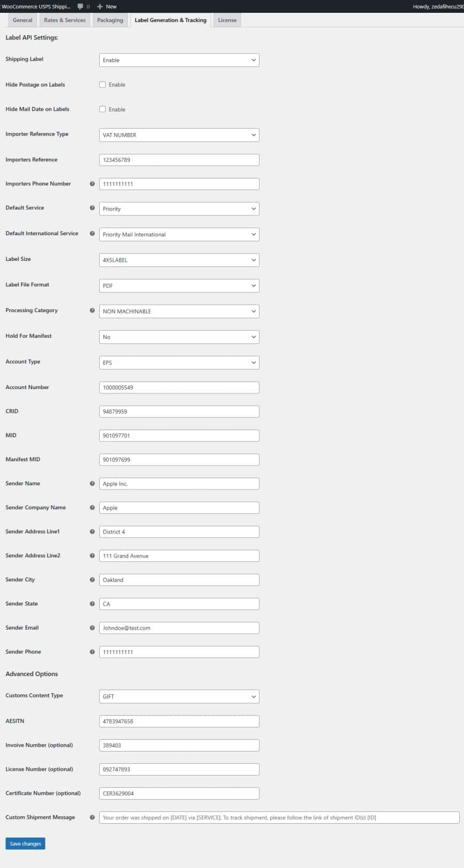The height and width of the screenshot is (868, 464).
Task: Open the Customs Content Type dropdown
Action: pos(179,696)
